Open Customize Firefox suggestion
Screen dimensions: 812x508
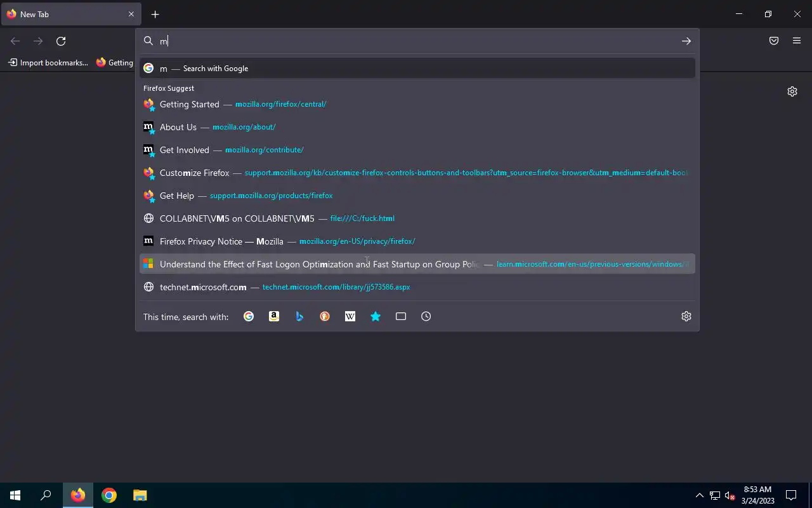coord(417,173)
